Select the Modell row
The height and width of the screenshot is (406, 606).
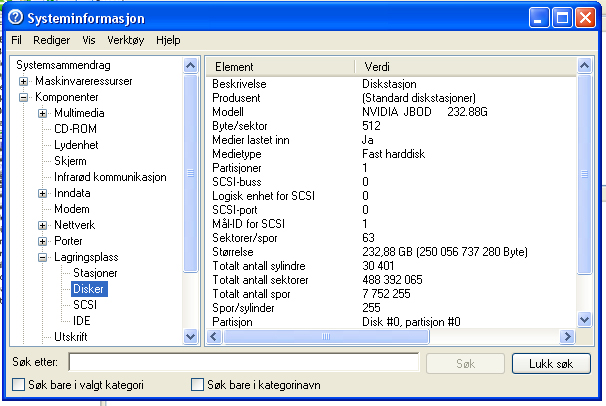[391, 112]
